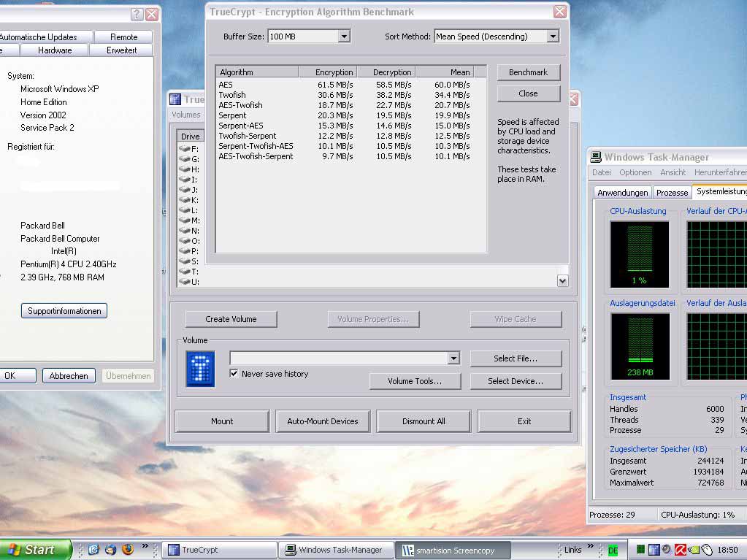Click the Start button
The height and width of the screenshot is (560, 747).
coord(35,550)
